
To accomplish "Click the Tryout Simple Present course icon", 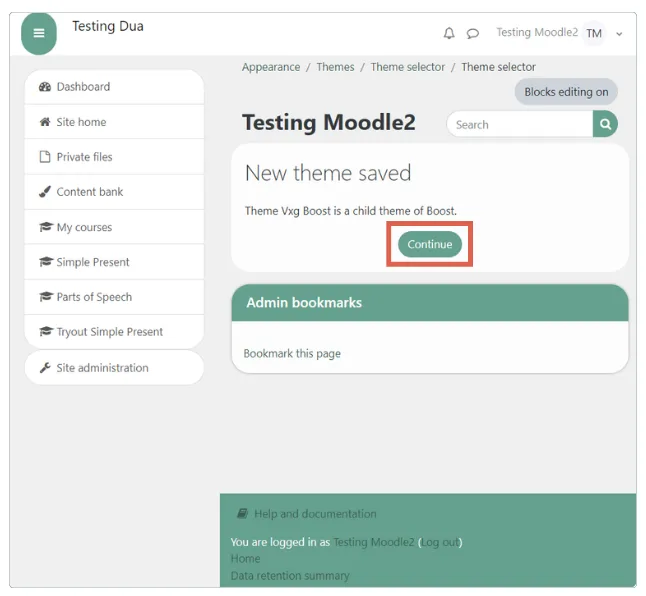I will pos(46,331).
